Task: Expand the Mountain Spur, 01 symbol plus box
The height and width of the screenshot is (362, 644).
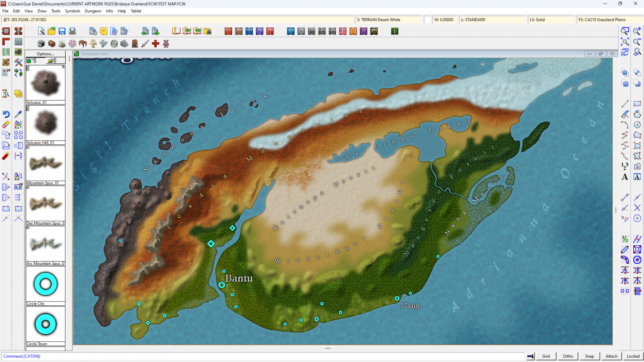Action: coord(28,147)
